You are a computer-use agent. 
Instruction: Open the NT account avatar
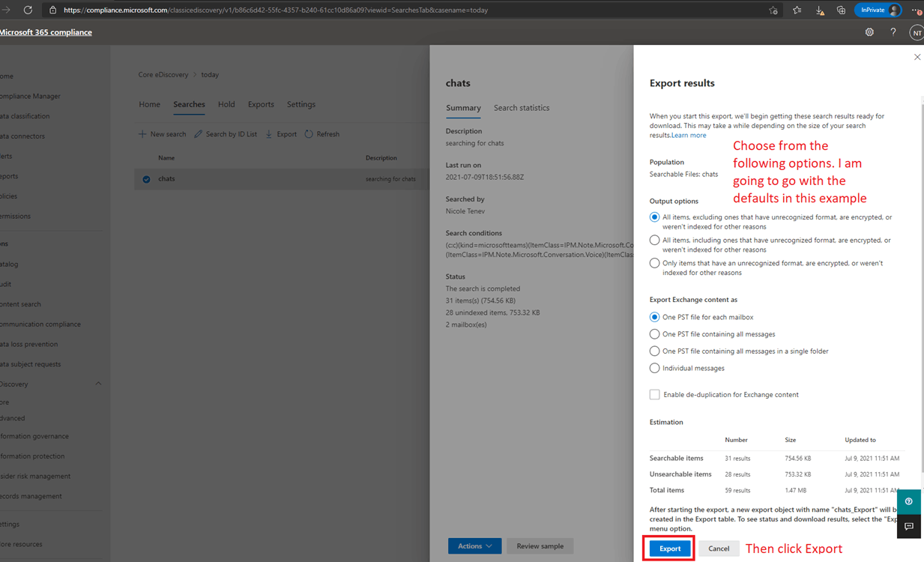tap(917, 33)
